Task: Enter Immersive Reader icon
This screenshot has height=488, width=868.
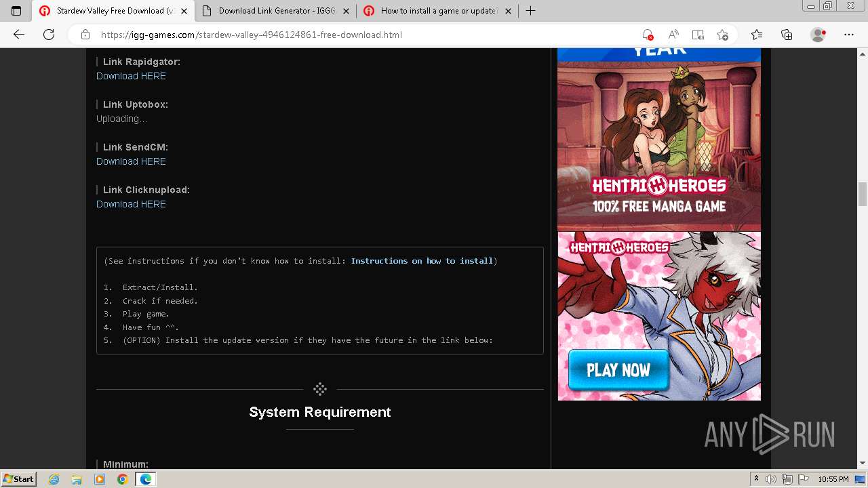Action: coord(698,35)
